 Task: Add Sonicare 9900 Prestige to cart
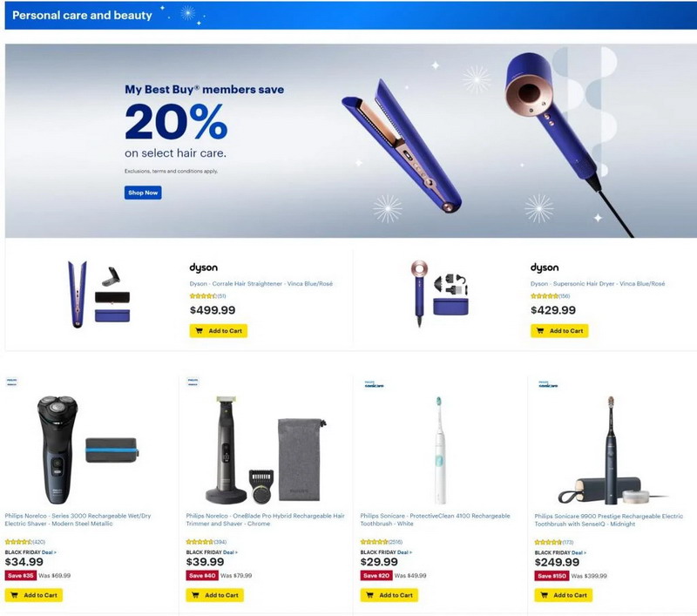coord(563,595)
